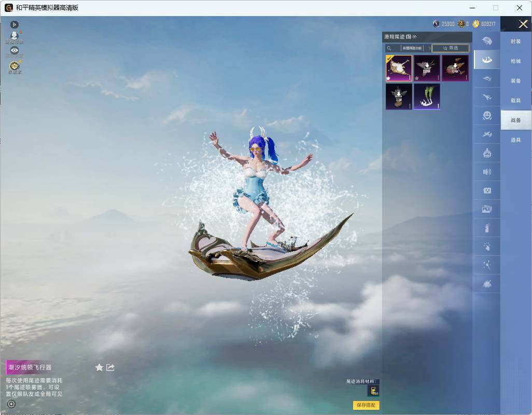
Task: Select the green smoke trail thumbnail
Action: [427, 96]
